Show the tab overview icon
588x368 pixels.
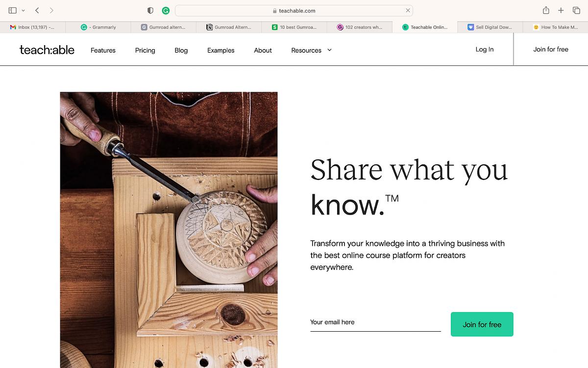[576, 10]
